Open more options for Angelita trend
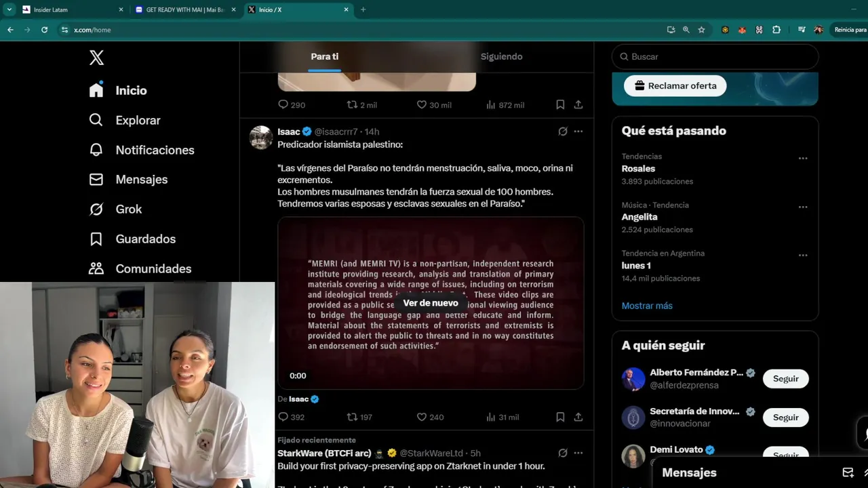This screenshot has width=868, height=488. [x=803, y=207]
